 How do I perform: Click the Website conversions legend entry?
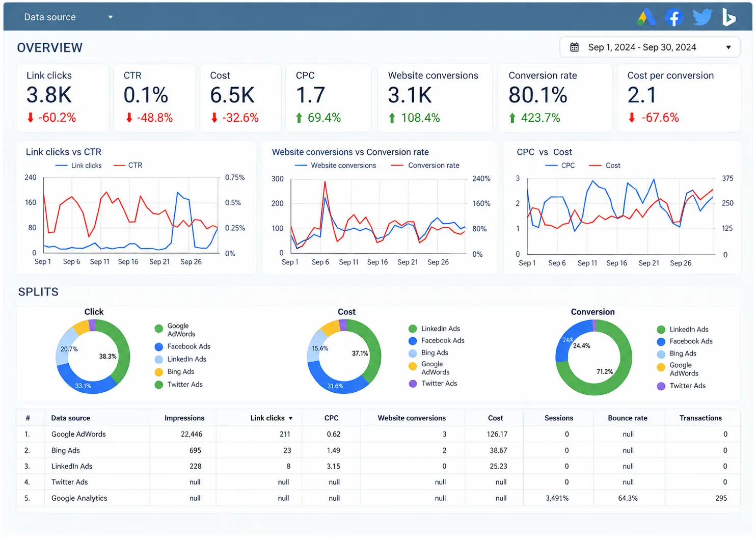tap(335, 166)
